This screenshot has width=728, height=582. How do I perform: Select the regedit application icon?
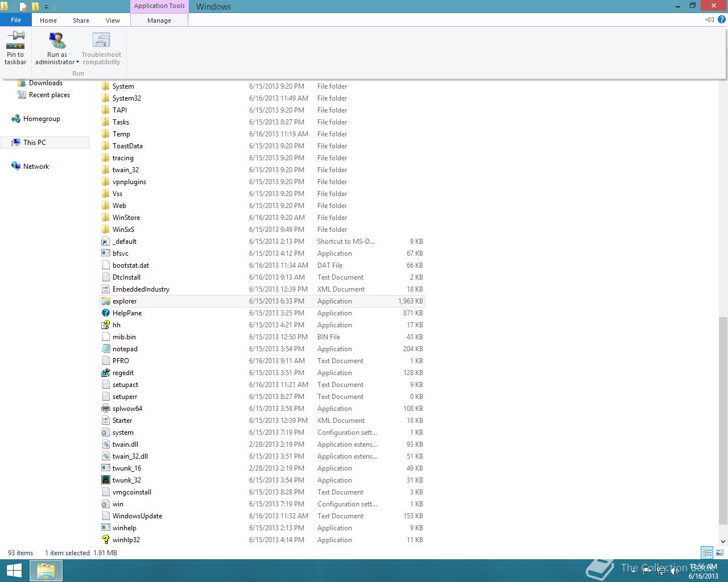click(x=105, y=373)
